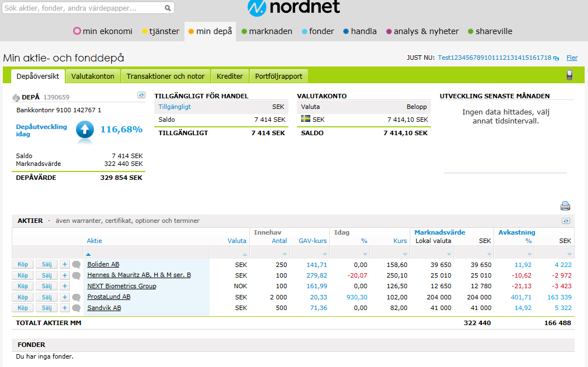Sort by Marknadsvärde SEK column arrow
Screen dimensions: 588x367
tap(489, 254)
